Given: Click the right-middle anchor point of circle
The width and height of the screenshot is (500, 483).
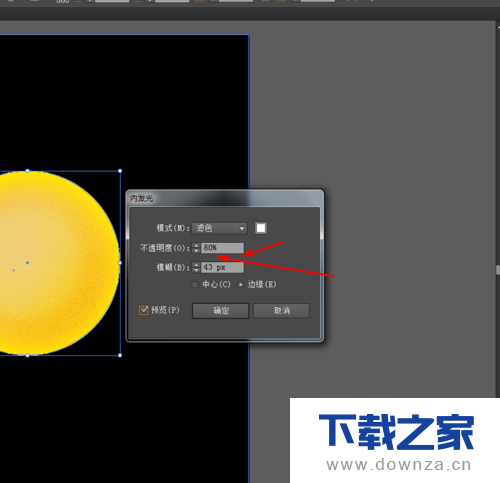Looking at the screenshot, I should point(120,263).
